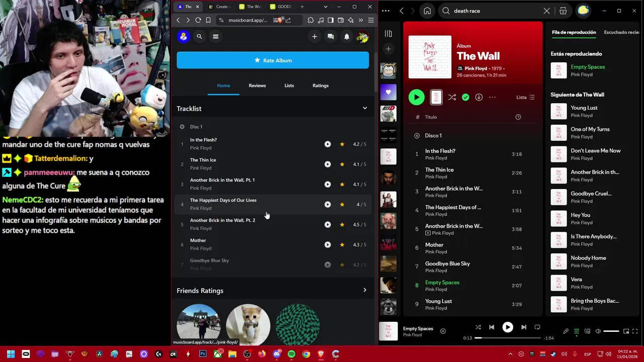
Task: Switch to the Reviews tab
Action: (x=257, y=85)
